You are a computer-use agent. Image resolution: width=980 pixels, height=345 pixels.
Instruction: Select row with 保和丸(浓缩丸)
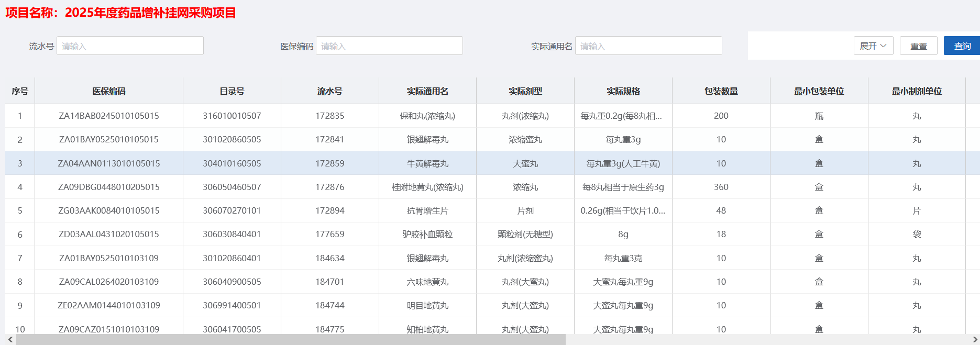(427, 116)
